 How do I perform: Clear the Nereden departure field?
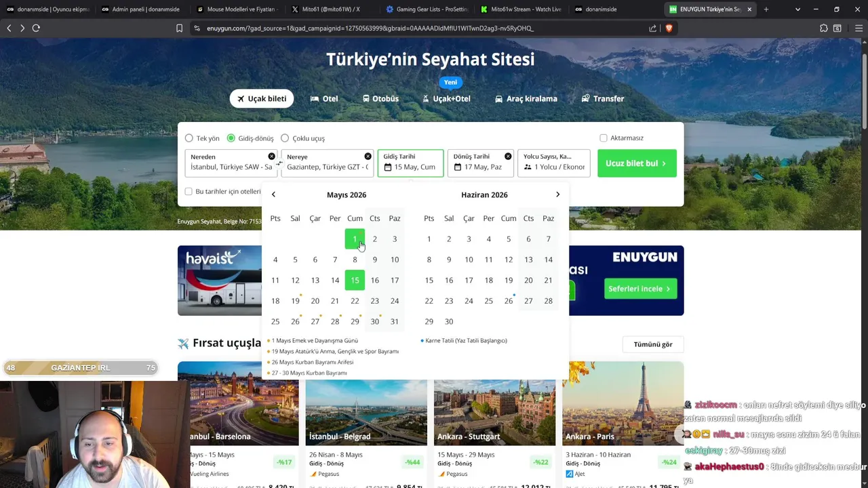pos(271,157)
